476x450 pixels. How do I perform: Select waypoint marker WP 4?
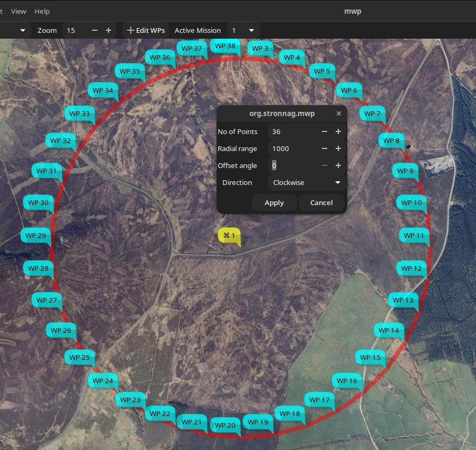(292, 57)
